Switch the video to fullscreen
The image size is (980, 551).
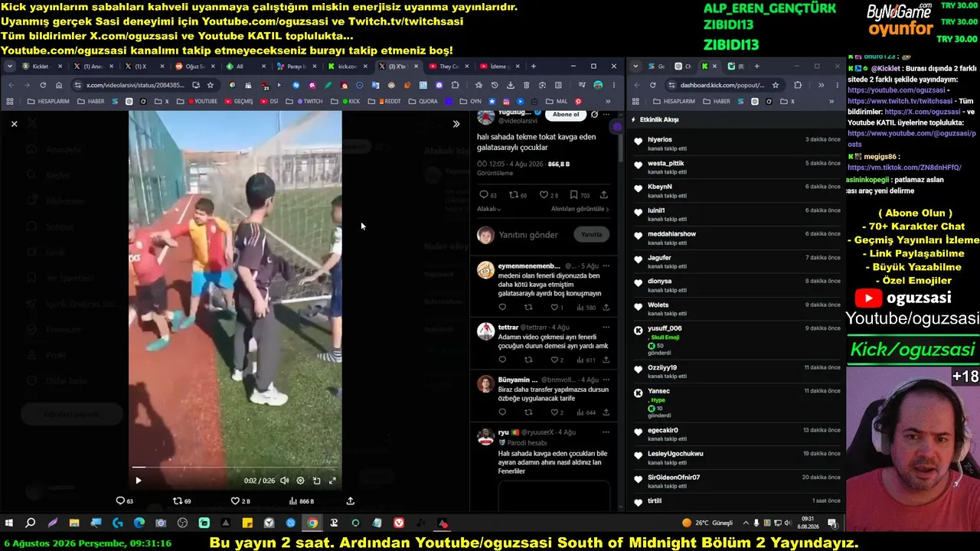coord(332,481)
